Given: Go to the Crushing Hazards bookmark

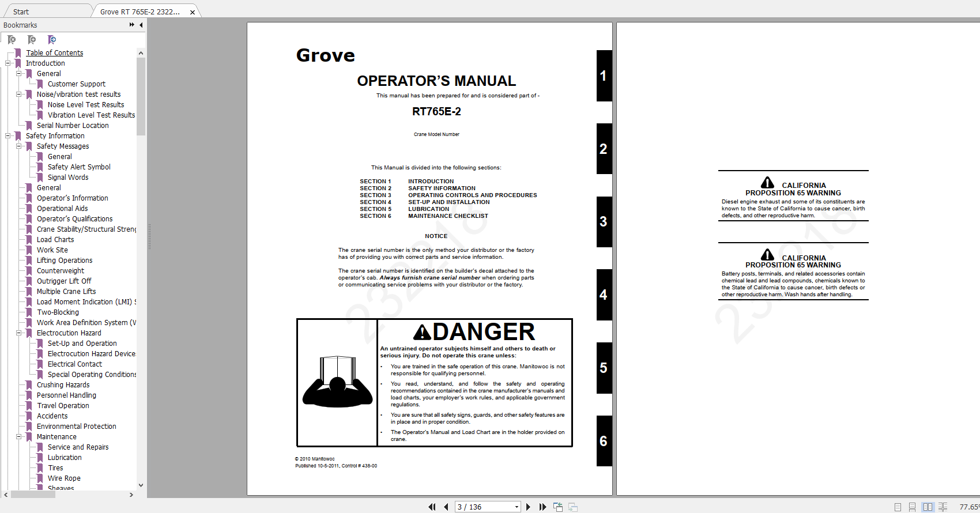Looking at the screenshot, I should pyautogui.click(x=63, y=385).
